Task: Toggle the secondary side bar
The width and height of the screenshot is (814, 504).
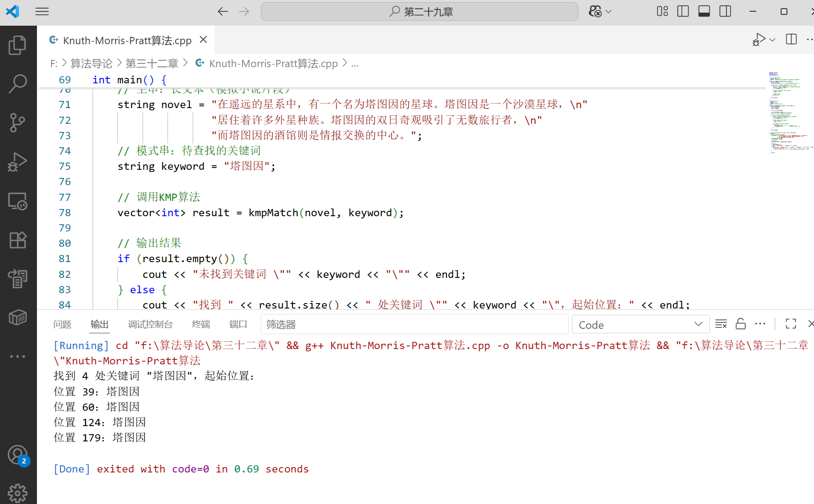Action: (725, 12)
